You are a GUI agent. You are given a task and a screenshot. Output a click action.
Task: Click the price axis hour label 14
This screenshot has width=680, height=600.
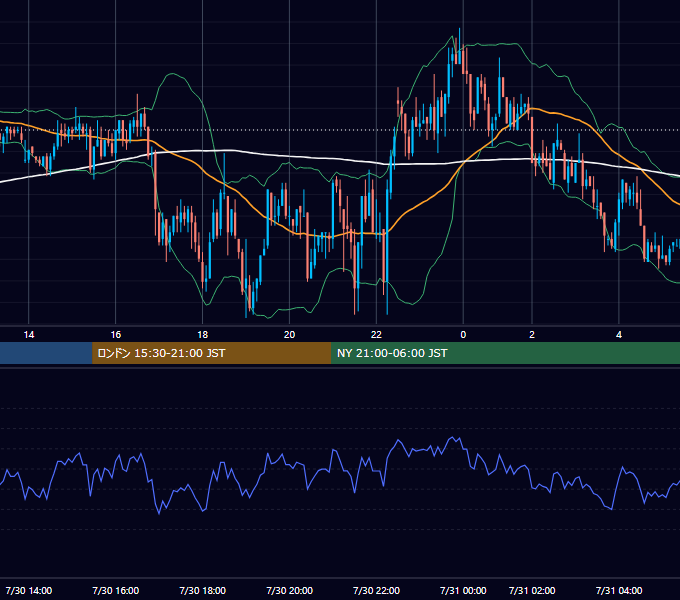(x=29, y=335)
